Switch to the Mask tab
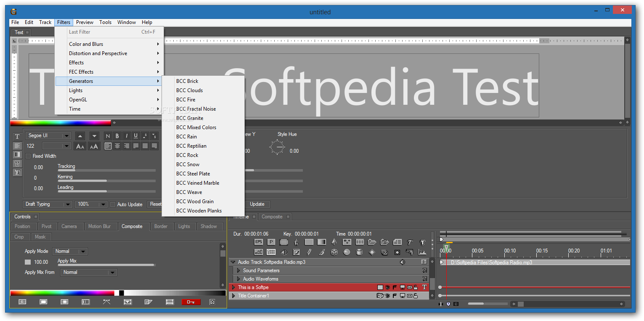 point(40,237)
